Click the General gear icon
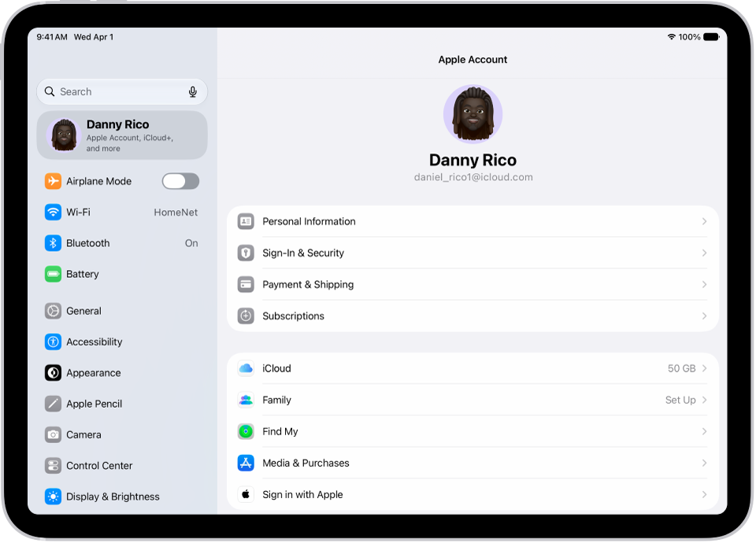Screen dimensions: 756x543 (53, 312)
